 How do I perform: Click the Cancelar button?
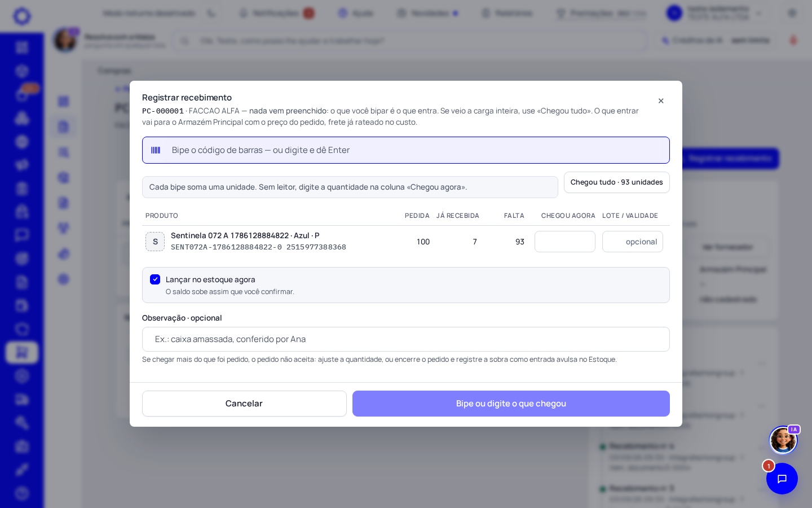tap(244, 404)
